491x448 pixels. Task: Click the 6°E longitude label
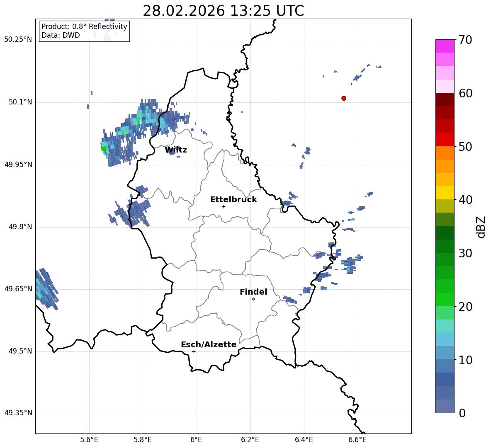click(x=196, y=440)
